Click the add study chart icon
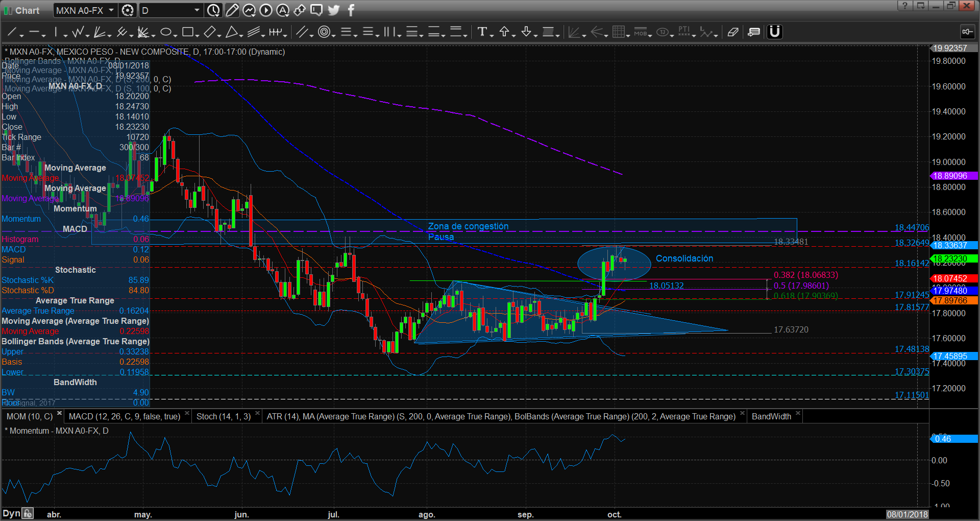The width and height of the screenshot is (980, 521). tap(249, 10)
